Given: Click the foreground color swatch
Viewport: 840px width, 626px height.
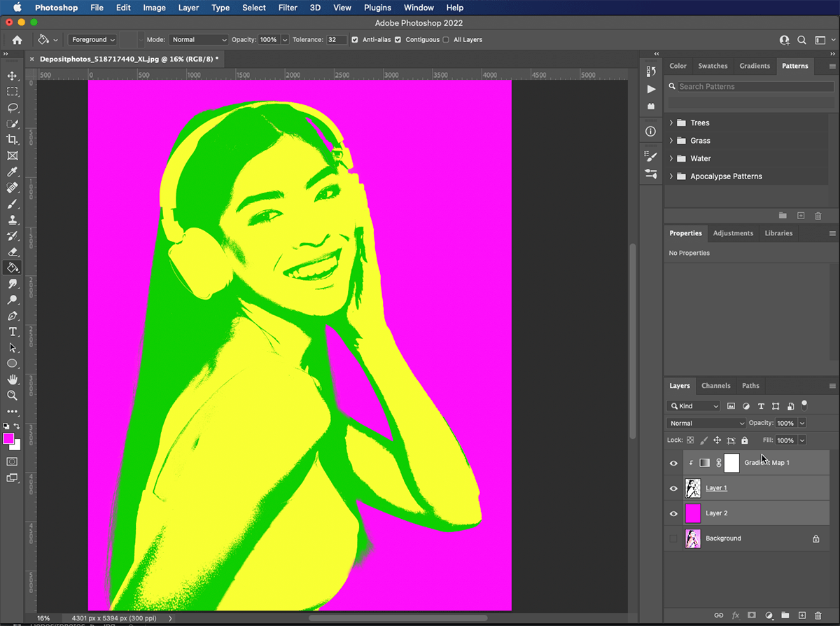Looking at the screenshot, I should pos(9,437).
